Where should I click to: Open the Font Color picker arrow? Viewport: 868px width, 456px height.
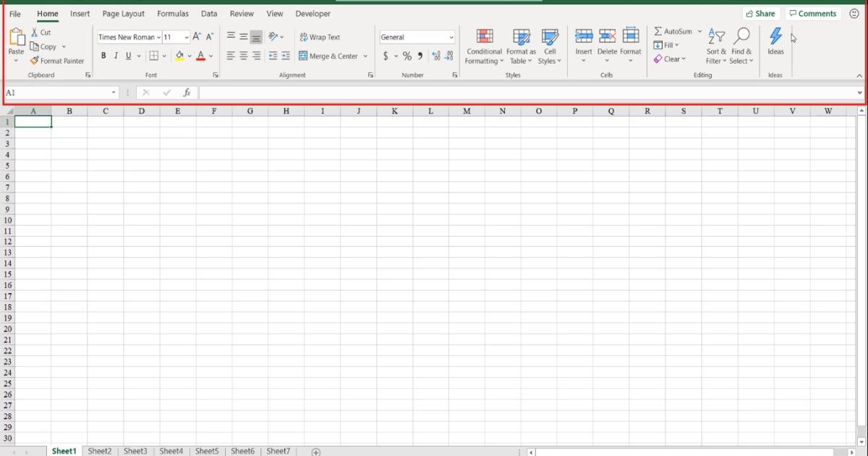pyautogui.click(x=210, y=55)
